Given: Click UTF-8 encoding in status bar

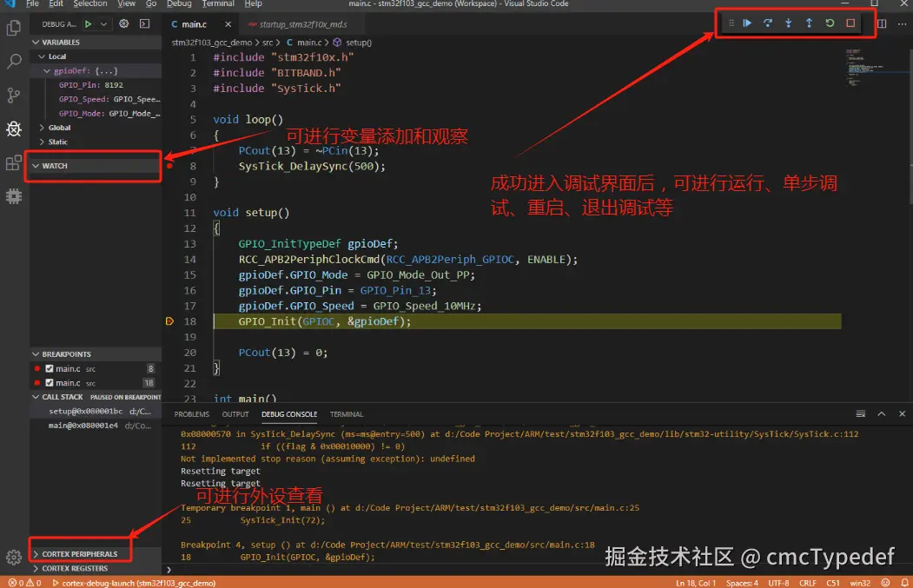Looking at the screenshot, I should tap(777, 583).
